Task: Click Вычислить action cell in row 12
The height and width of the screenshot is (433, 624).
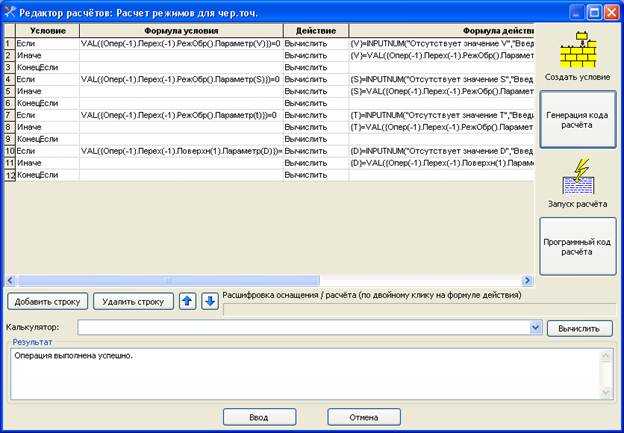Action: 316,175
